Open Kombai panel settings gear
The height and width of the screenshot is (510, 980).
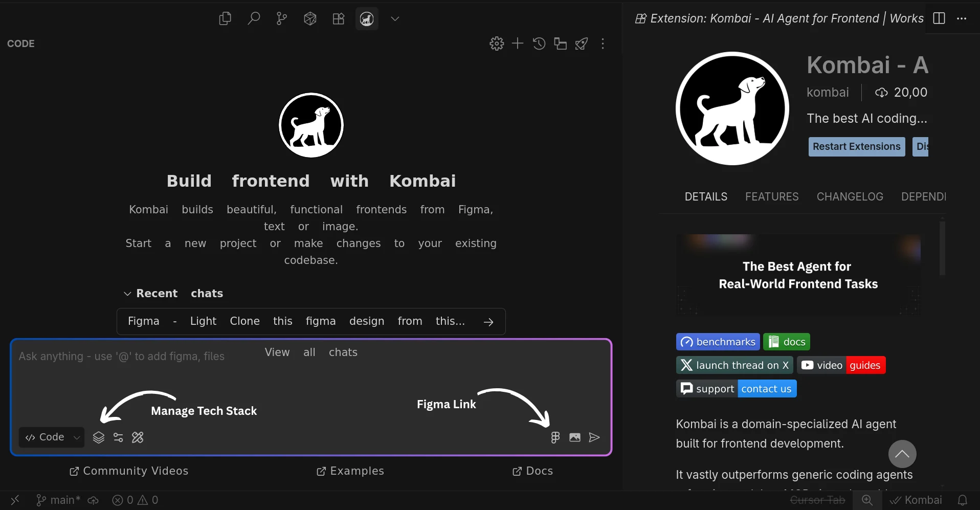[497, 43]
